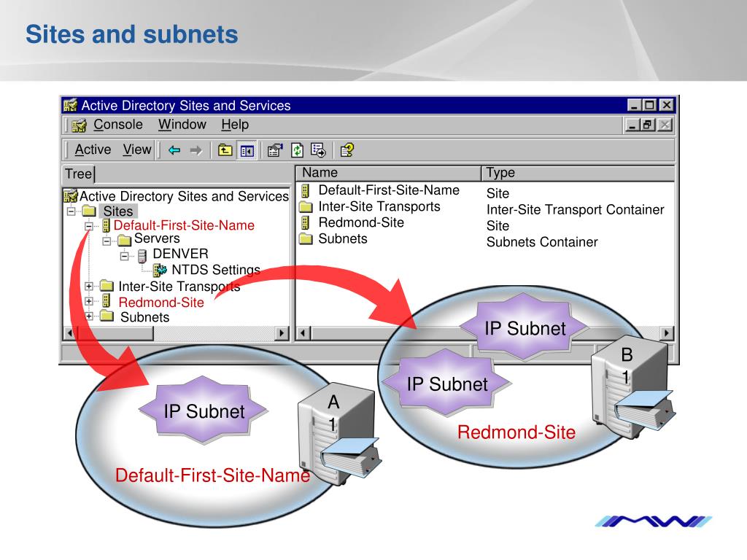747x560 pixels.
Task: Click the details pane's left scroll arrow
Action: tap(303, 332)
